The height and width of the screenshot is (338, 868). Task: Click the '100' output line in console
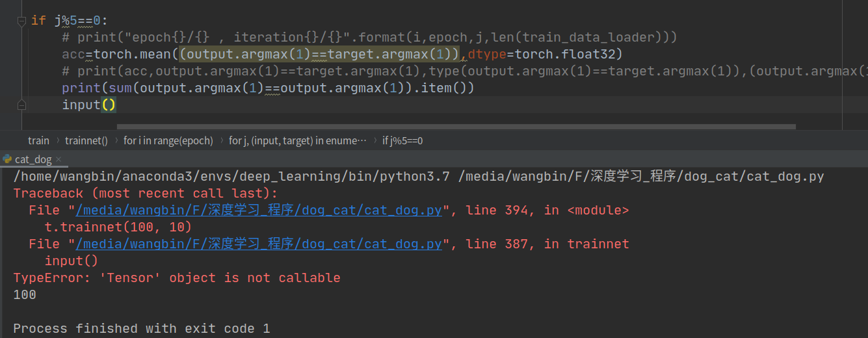tap(25, 294)
